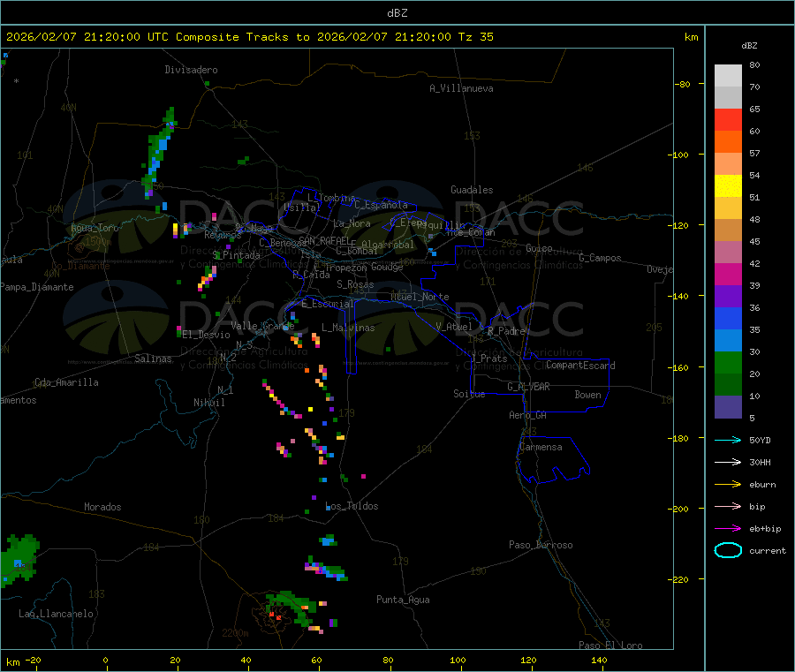Click the yellow eburn arrow legend icon
Viewport: 795px width, 672px height.
click(x=728, y=485)
